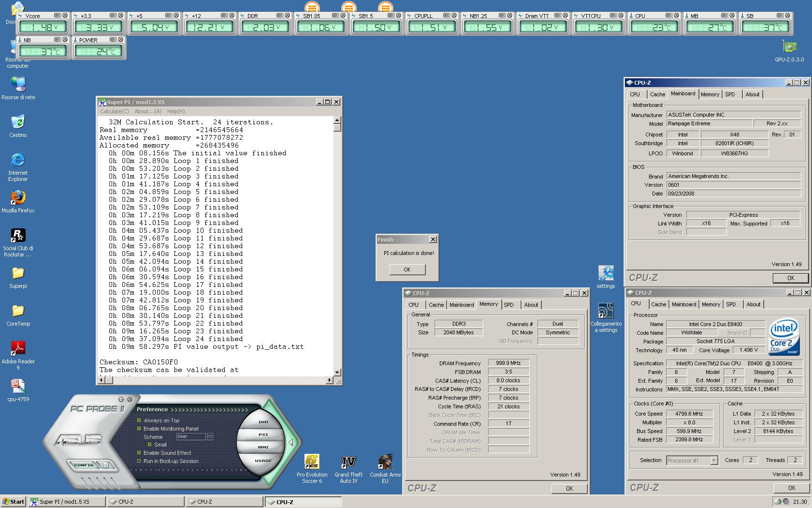Screen dimensions: 812x508
Task: Open Help(H) menu in Super PI
Action: pos(176,111)
